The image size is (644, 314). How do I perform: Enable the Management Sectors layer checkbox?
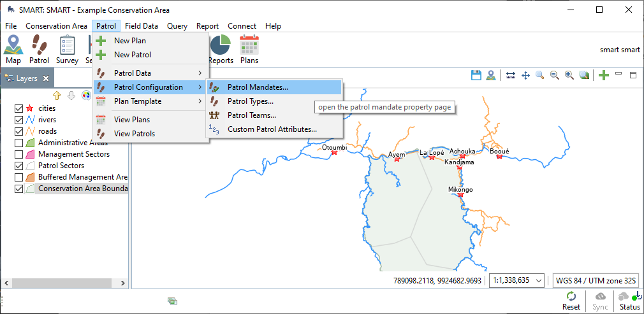(18, 154)
